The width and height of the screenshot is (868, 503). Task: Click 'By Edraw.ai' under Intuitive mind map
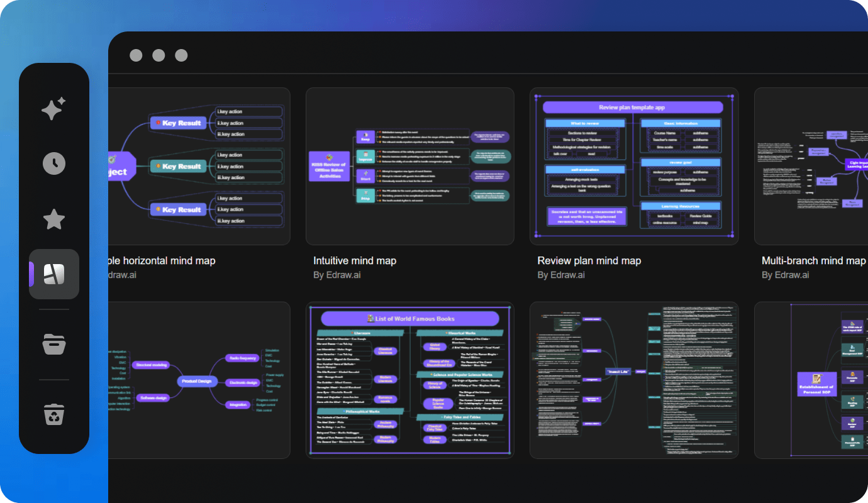(x=337, y=275)
